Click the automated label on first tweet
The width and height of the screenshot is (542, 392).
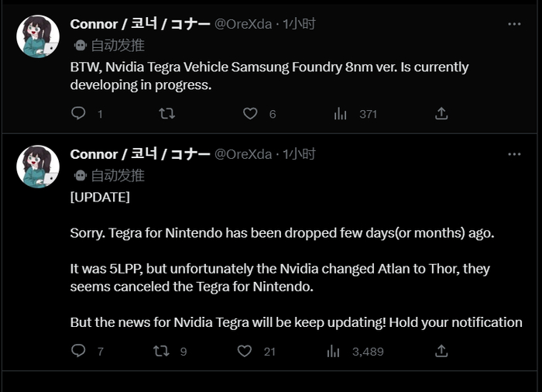(x=117, y=45)
